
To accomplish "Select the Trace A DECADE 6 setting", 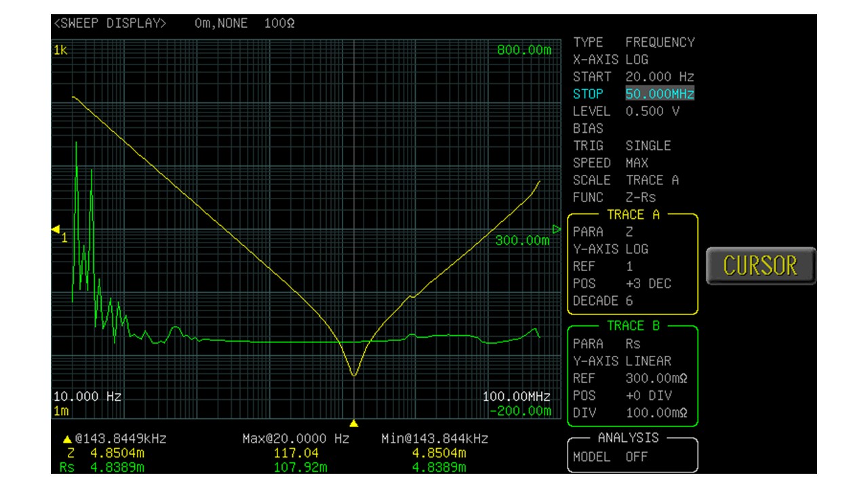I will pos(629,301).
